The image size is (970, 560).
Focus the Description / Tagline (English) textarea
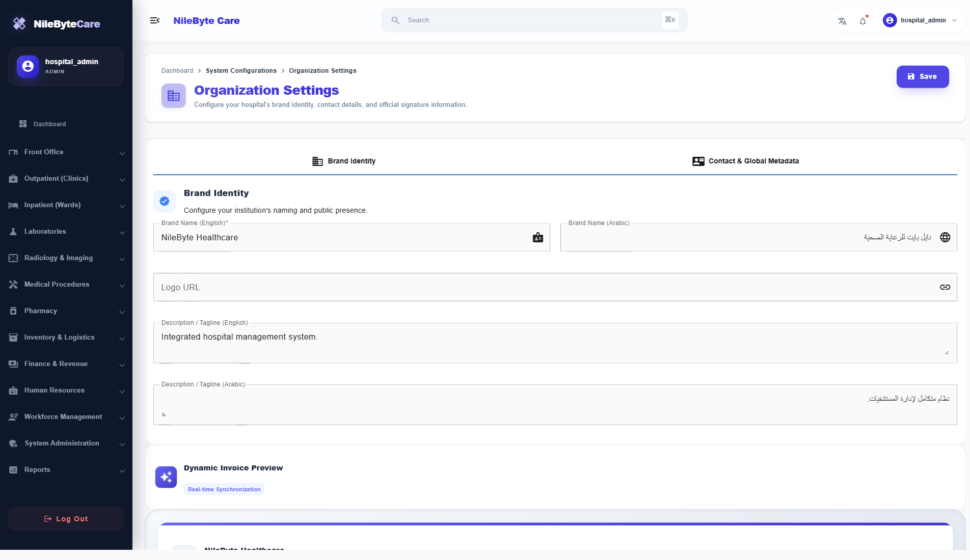point(555,343)
